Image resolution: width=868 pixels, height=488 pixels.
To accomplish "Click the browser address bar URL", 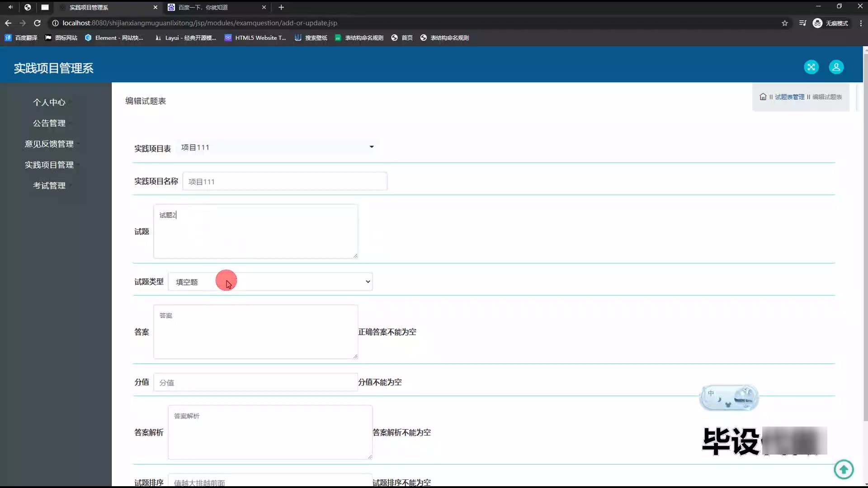I will pos(200,23).
